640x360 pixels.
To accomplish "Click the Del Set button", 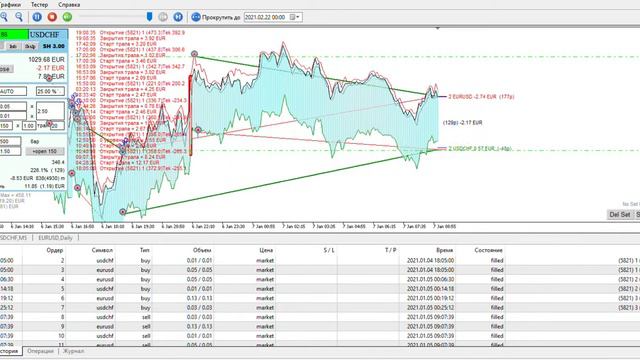I will [620, 215].
